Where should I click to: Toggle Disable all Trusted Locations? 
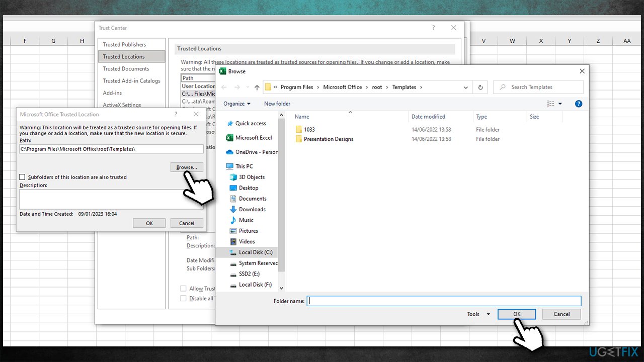tap(184, 298)
